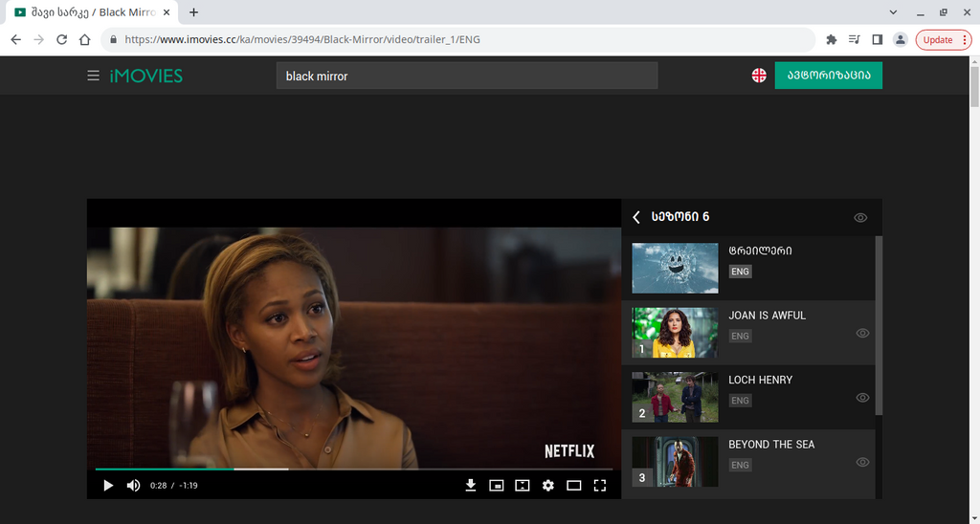Click the URL address bar

(458, 39)
